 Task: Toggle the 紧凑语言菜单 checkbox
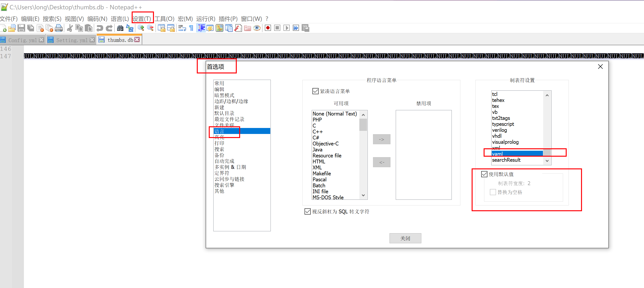[316, 91]
